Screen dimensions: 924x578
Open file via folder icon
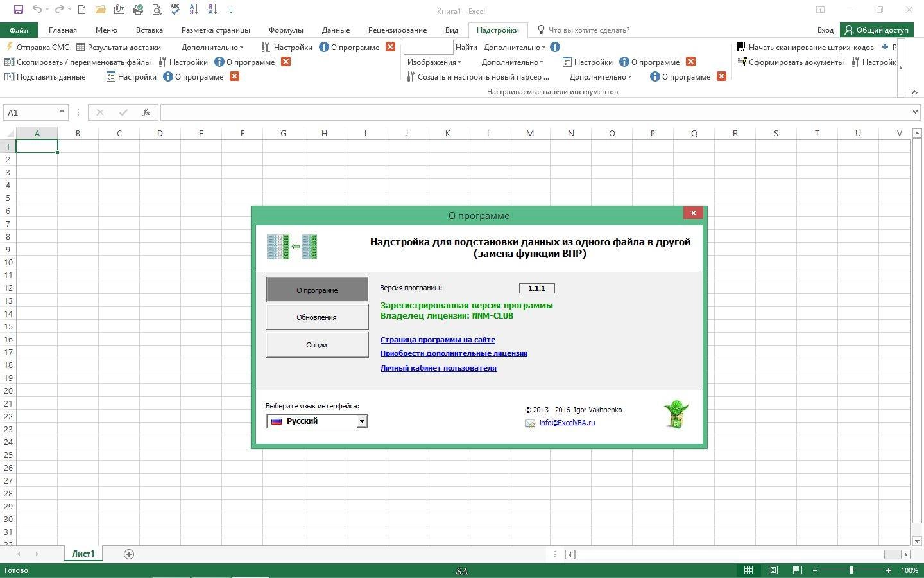pos(100,10)
